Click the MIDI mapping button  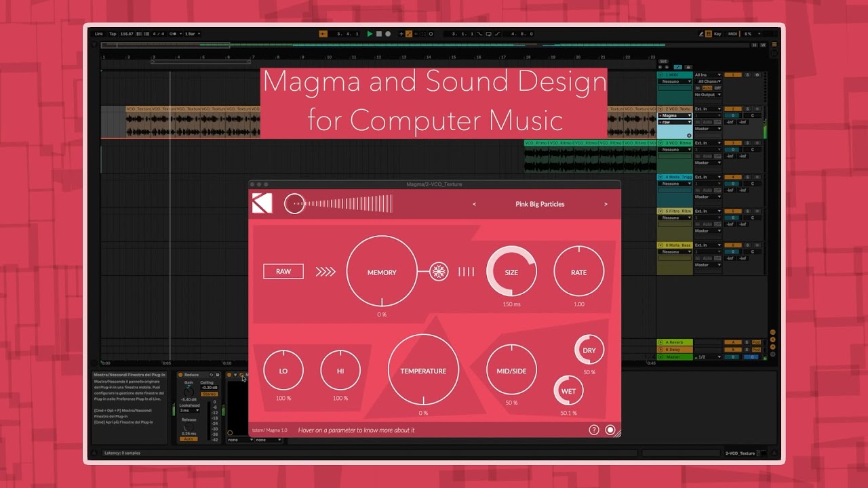point(733,34)
